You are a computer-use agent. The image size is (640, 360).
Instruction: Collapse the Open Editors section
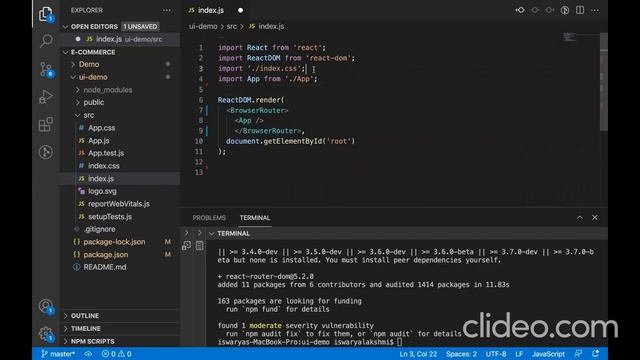[66, 27]
